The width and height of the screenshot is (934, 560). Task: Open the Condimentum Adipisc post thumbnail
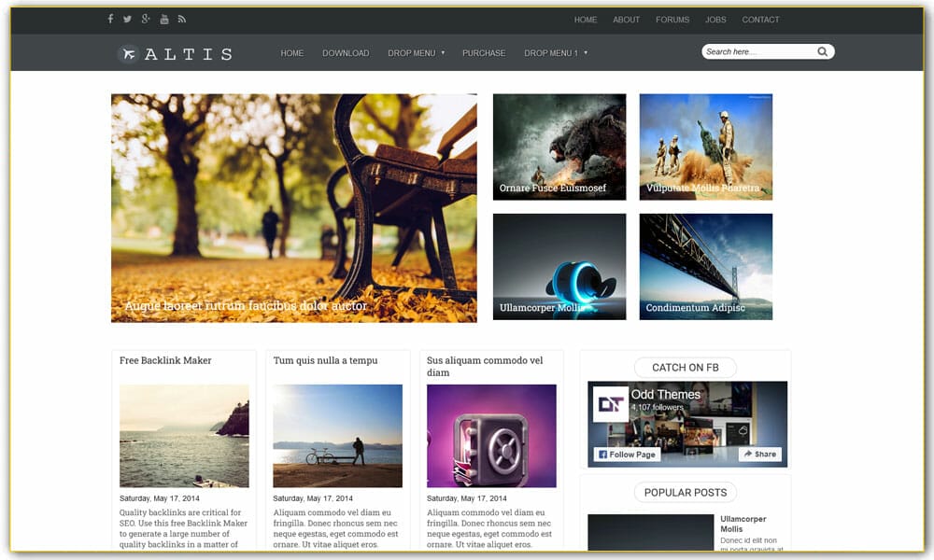[705, 266]
